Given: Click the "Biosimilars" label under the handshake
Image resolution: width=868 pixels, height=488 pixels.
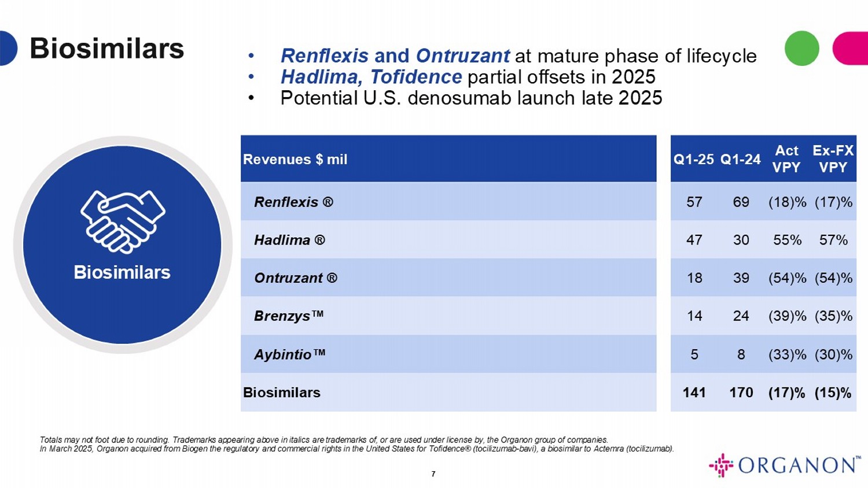Looking at the screenshot, I should (x=122, y=272).
